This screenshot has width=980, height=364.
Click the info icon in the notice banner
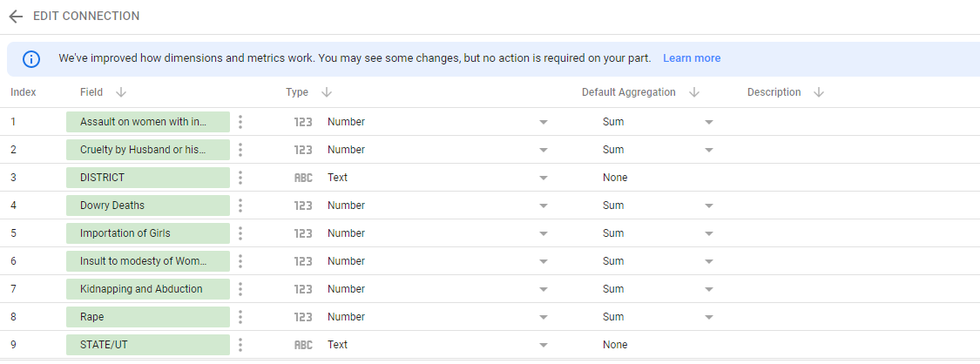[x=31, y=59]
